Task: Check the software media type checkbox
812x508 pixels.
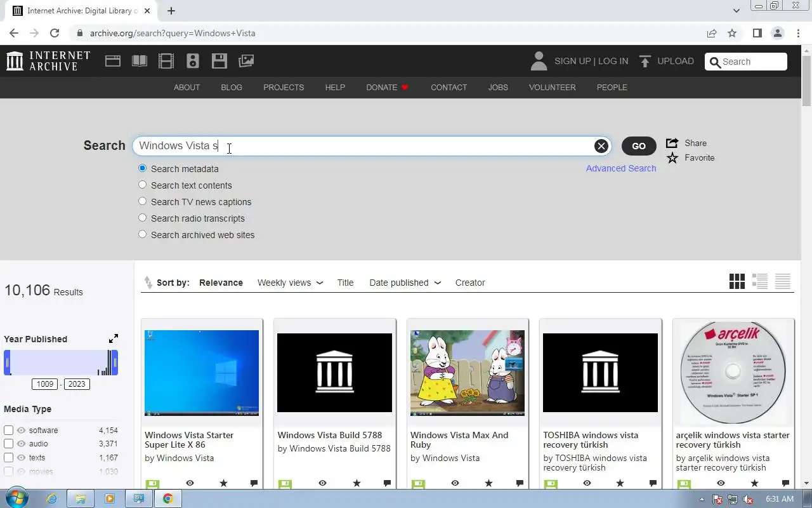Action: tap(9, 431)
